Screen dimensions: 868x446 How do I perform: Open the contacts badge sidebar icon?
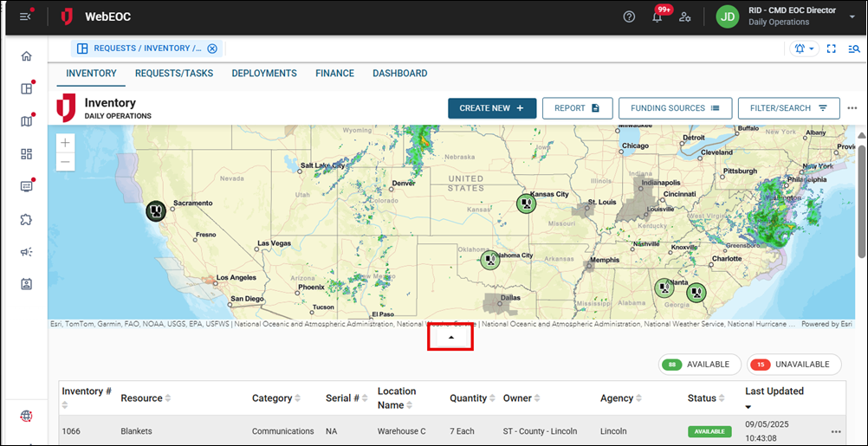(26, 284)
